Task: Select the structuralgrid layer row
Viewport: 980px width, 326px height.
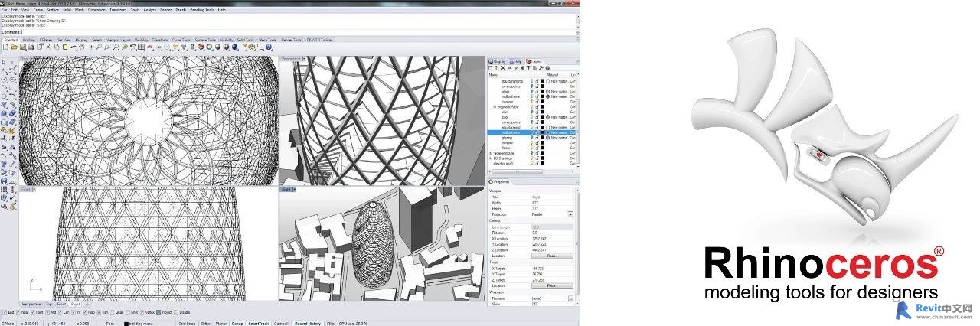Action: click(533, 127)
